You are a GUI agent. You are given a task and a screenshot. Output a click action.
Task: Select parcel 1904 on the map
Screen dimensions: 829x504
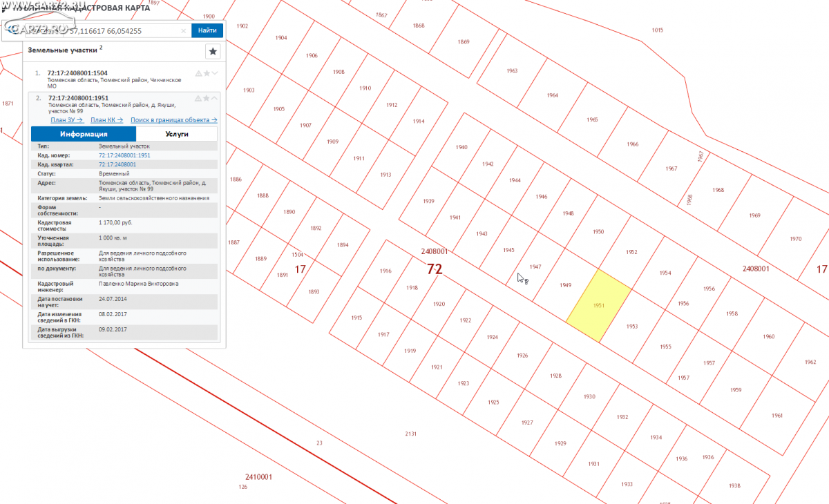click(281, 38)
